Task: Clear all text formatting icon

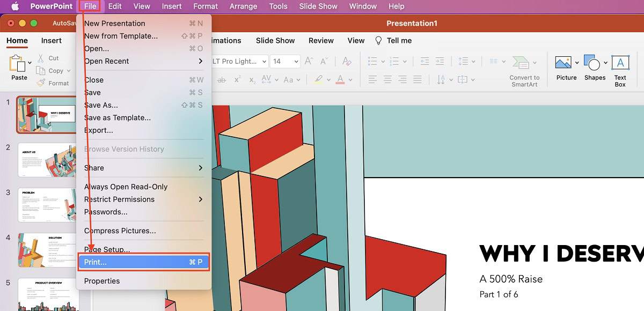Action: tap(347, 61)
